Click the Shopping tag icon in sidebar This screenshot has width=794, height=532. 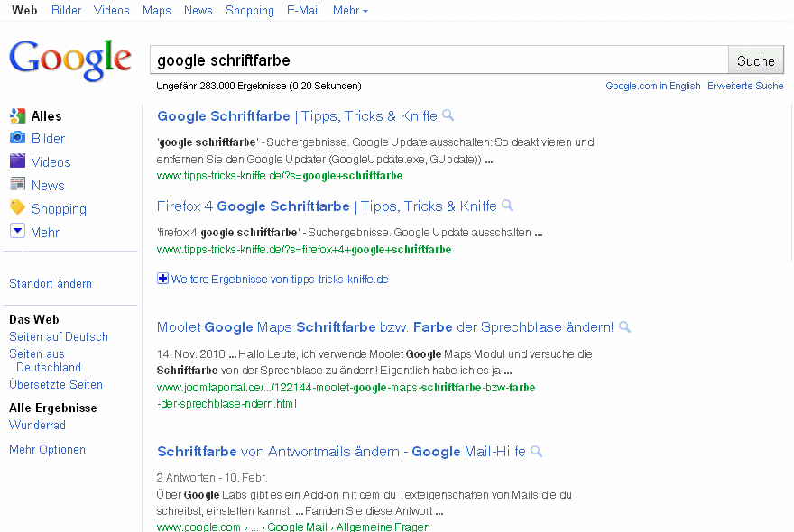18,207
